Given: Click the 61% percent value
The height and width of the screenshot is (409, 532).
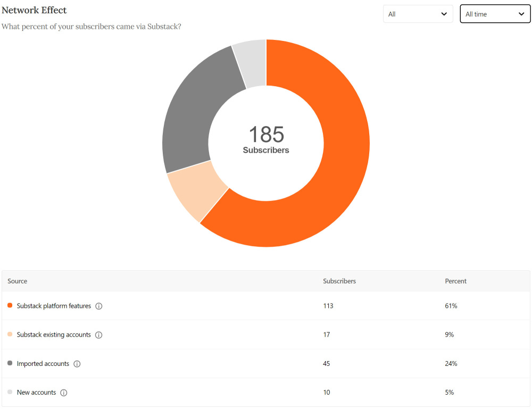Looking at the screenshot, I should 451,306.
